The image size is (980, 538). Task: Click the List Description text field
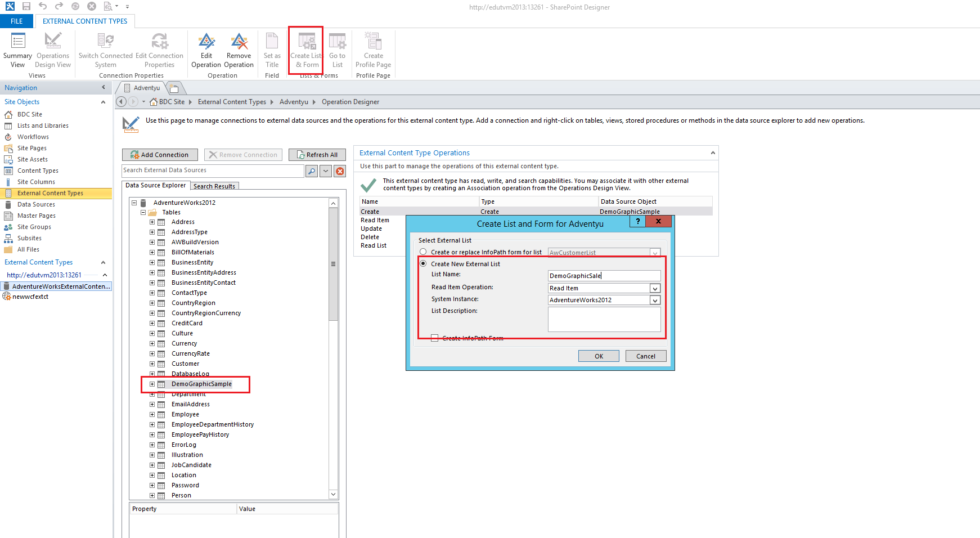(604, 319)
